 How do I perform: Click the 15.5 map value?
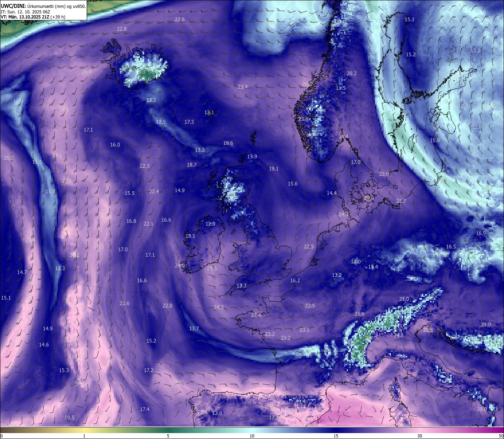tap(130, 193)
